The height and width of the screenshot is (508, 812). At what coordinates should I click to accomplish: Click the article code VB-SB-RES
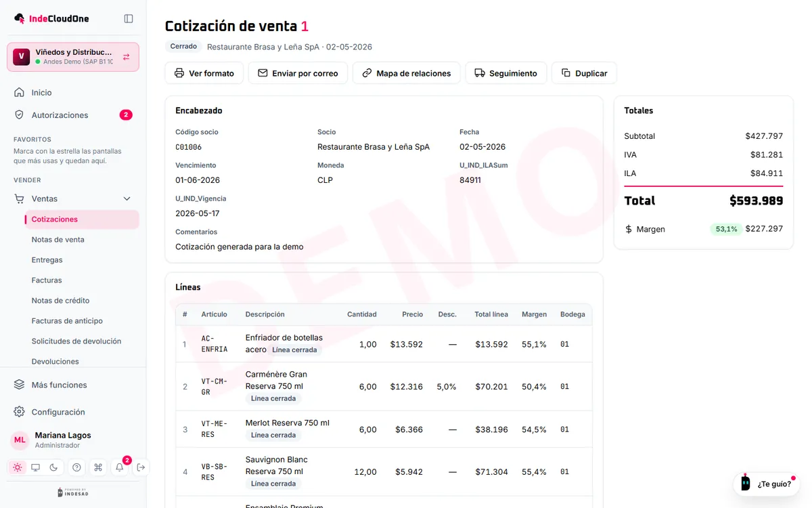[x=215, y=472]
